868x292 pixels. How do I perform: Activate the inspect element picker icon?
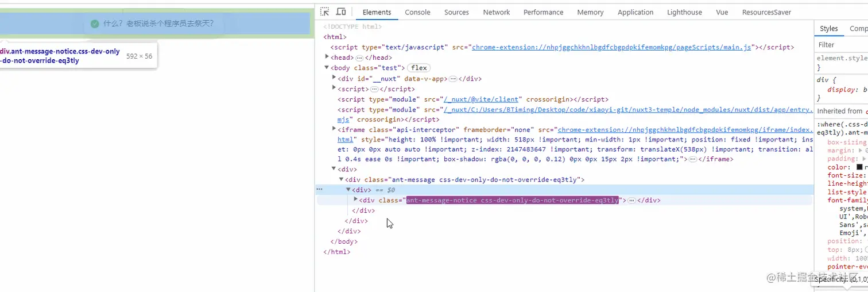point(325,12)
